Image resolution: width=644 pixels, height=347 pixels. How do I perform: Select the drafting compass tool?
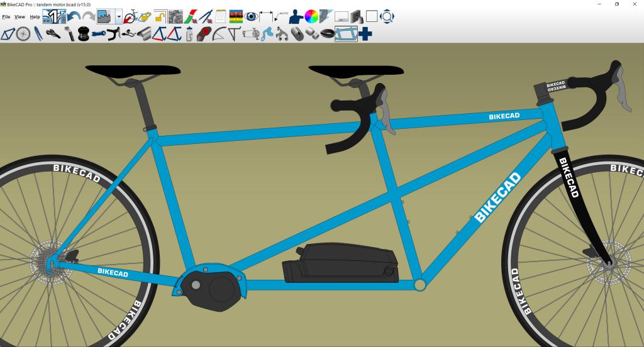pos(206,17)
